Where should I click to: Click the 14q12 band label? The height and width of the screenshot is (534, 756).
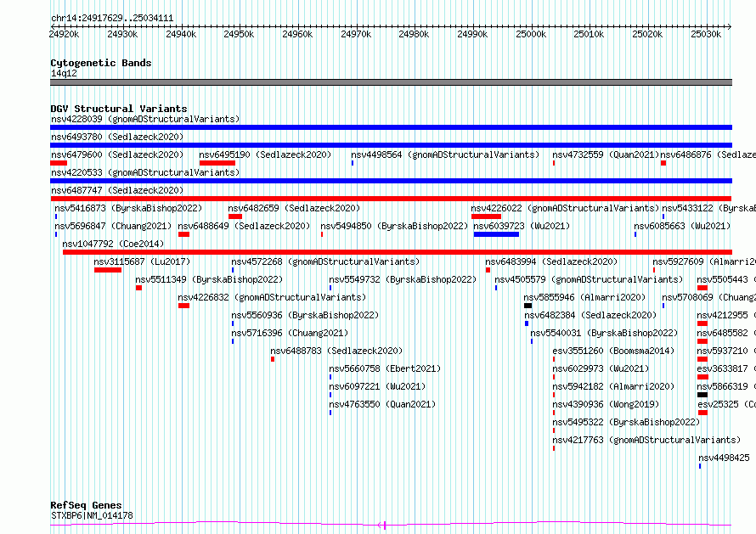click(64, 73)
